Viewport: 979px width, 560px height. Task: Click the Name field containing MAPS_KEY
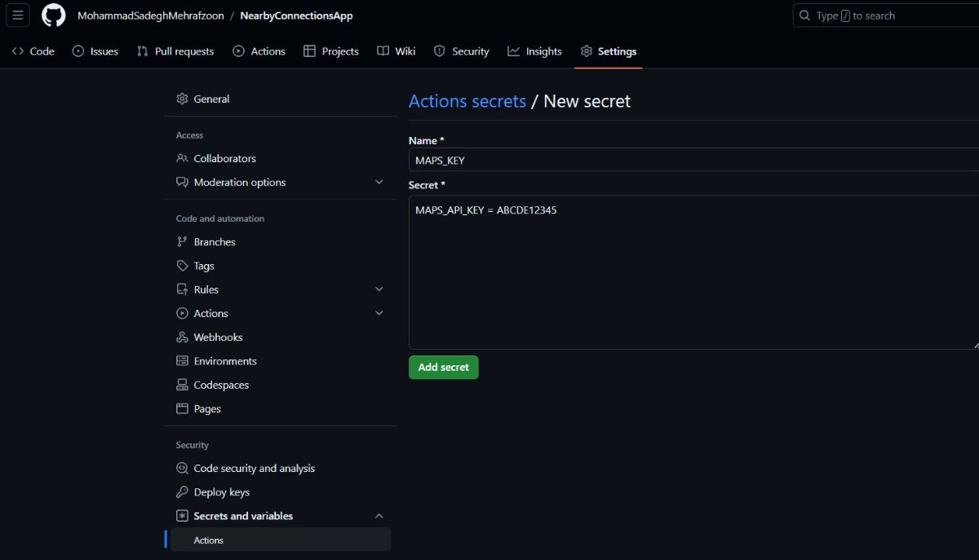click(x=693, y=160)
